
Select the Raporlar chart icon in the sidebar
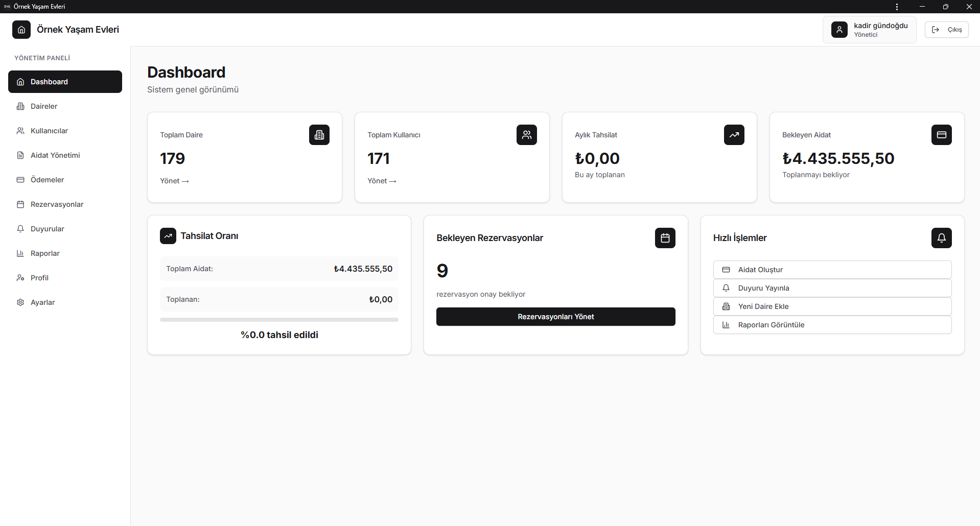pos(20,253)
